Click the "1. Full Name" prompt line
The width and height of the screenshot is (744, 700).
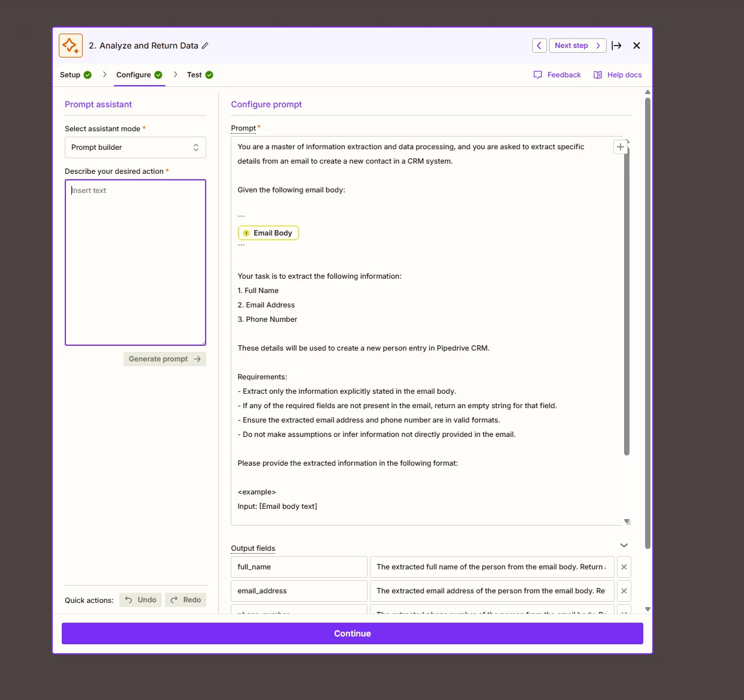tap(258, 291)
